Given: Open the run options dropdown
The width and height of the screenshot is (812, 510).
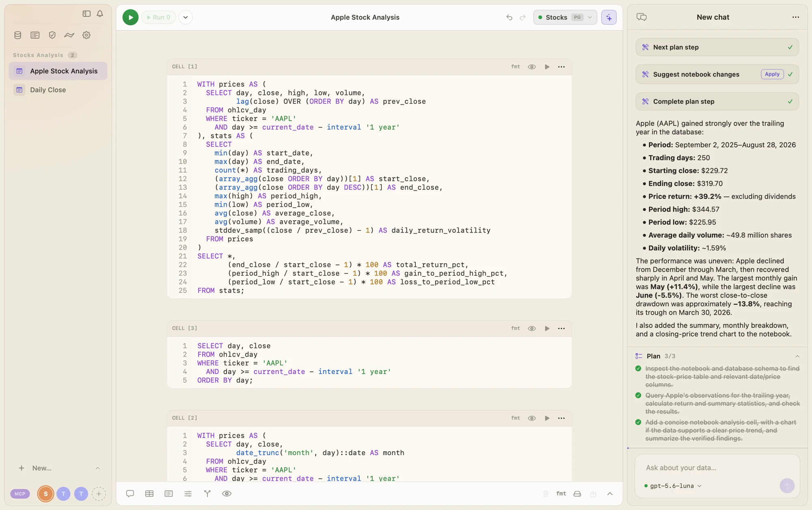Looking at the screenshot, I should (186, 17).
